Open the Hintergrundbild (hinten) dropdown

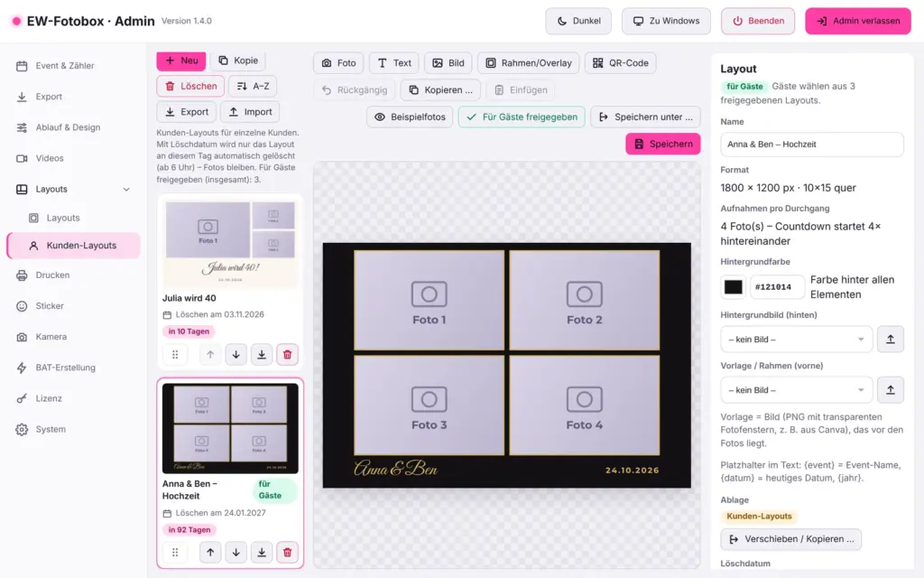(x=796, y=340)
